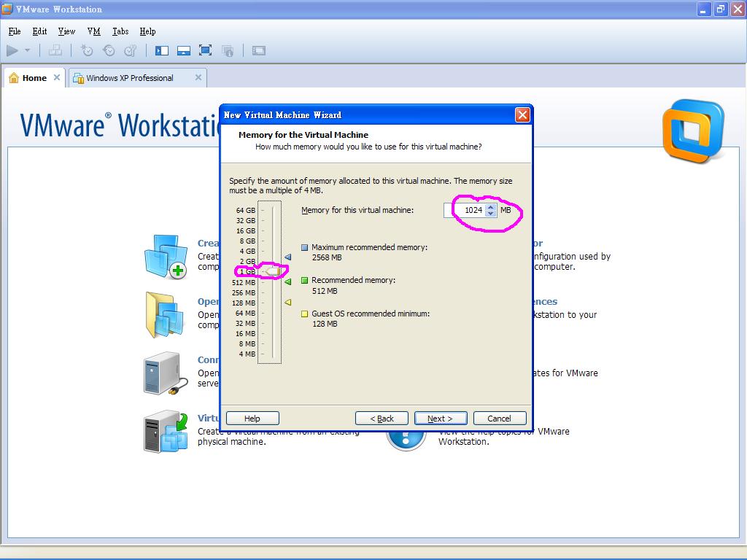Click the 16 MB slider label
747x560 pixels.
[x=245, y=334]
